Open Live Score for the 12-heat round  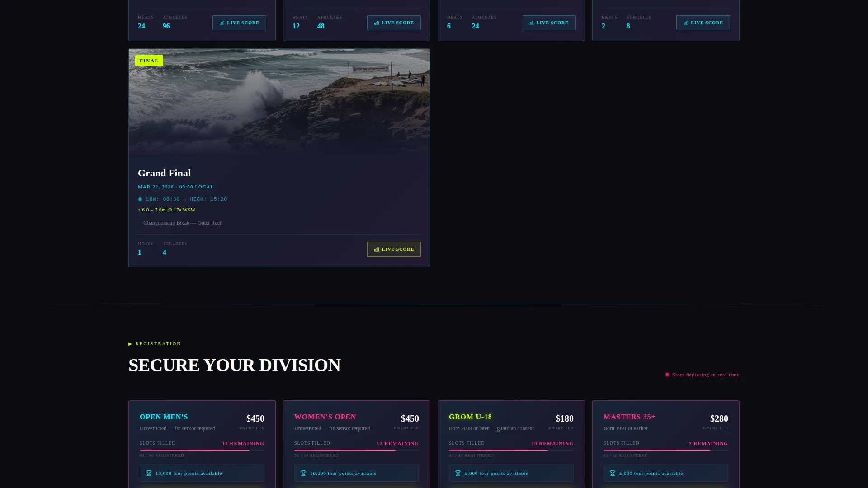pos(394,23)
